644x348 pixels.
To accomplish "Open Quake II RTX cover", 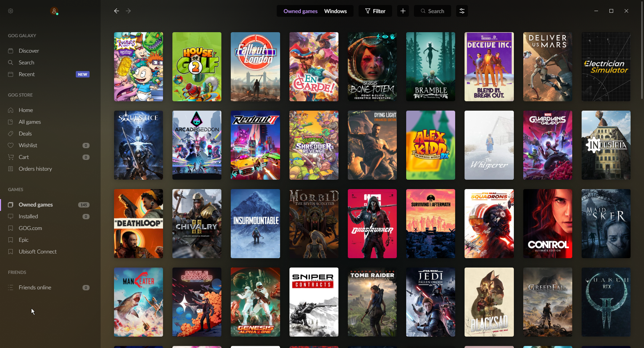I will 606,302.
